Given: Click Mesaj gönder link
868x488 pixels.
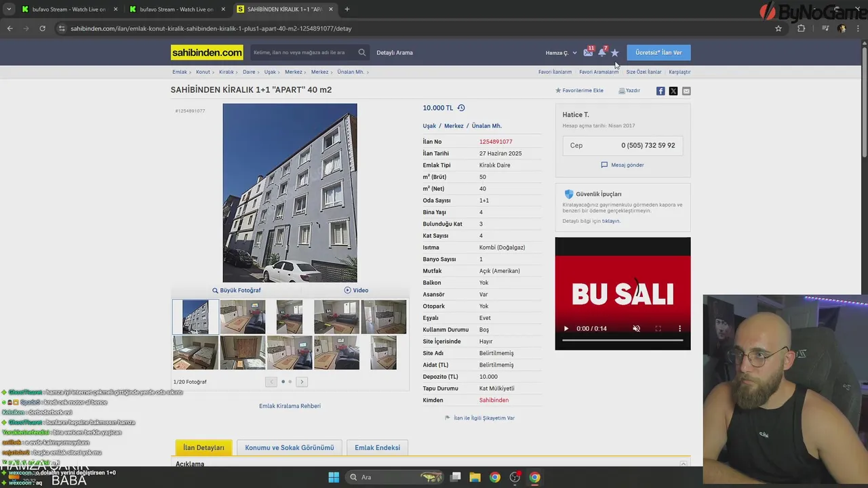Looking at the screenshot, I should [x=623, y=165].
